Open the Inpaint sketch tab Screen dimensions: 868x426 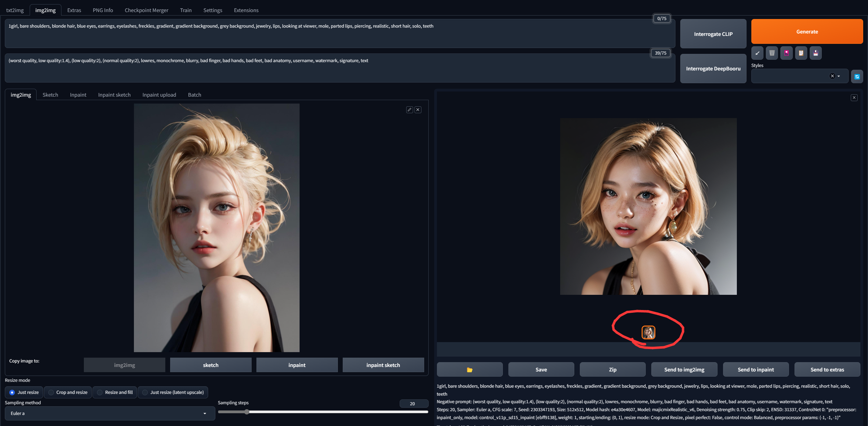(x=114, y=95)
